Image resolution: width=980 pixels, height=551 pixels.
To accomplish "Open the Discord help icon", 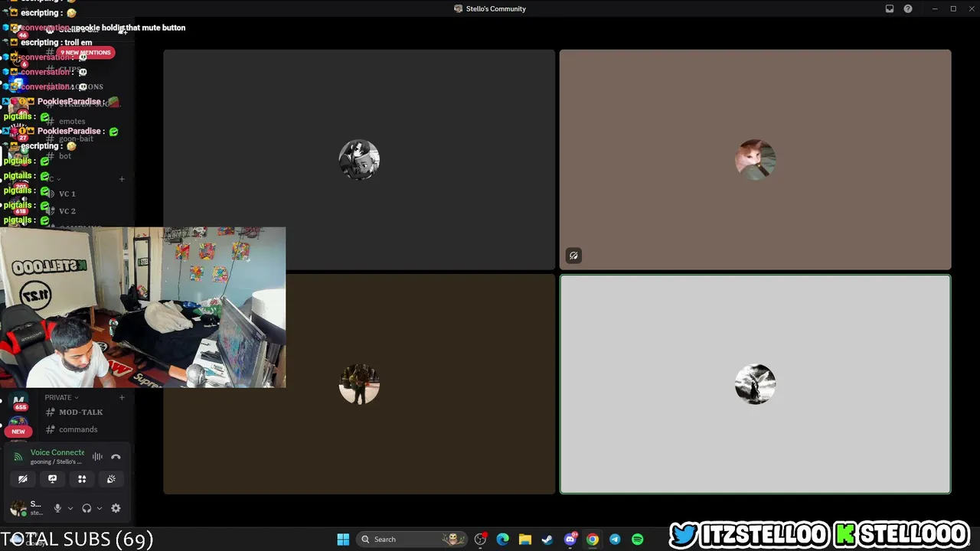I will [908, 9].
